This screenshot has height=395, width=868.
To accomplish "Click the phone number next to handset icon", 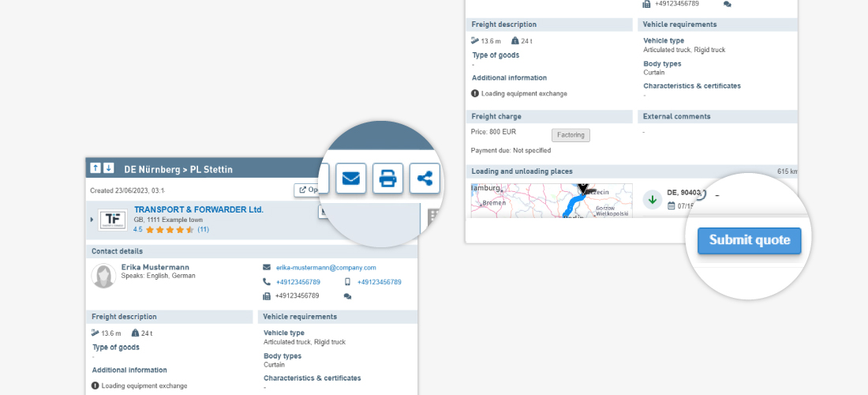I will tap(297, 282).
